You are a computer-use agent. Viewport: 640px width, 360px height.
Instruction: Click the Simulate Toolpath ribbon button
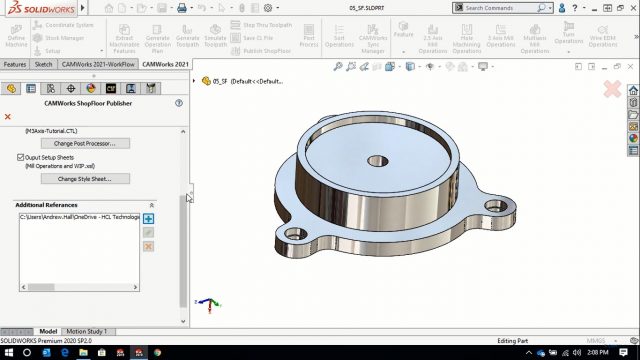215,36
